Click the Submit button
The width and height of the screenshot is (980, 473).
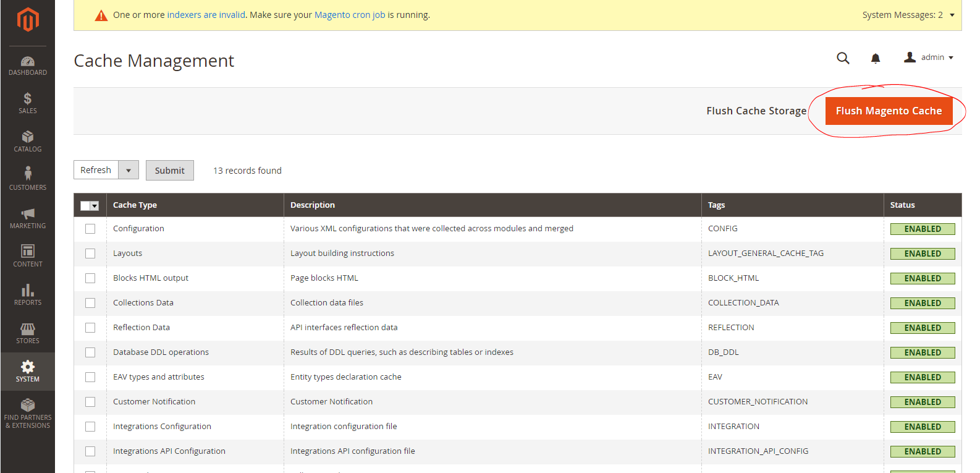coord(170,171)
